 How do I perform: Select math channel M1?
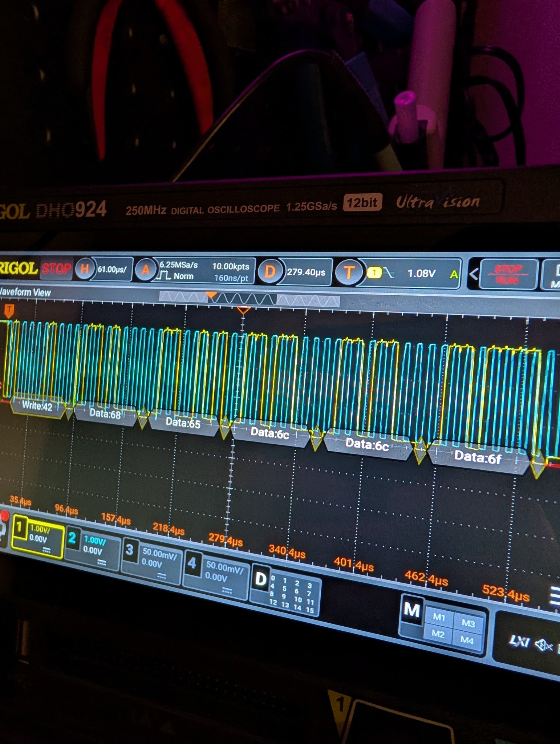pyautogui.click(x=439, y=616)
